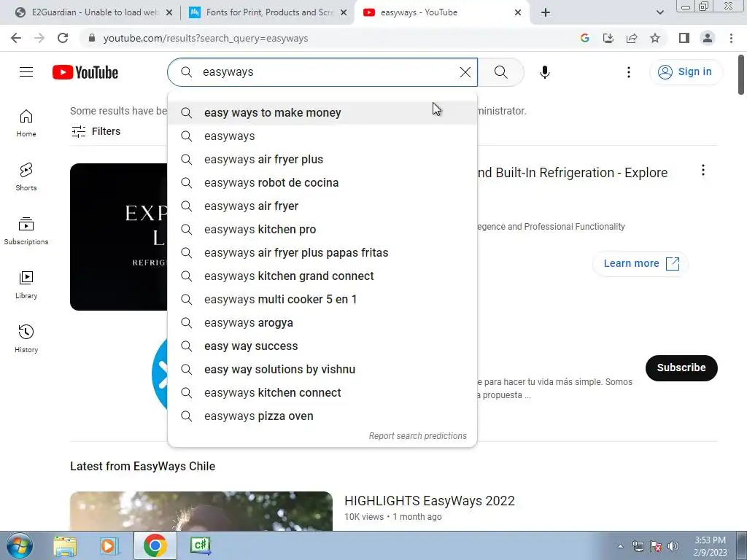Screen dimensions: 747x560
Task: Open Shorts from sidebar
Action: click(x=26, y=177)
